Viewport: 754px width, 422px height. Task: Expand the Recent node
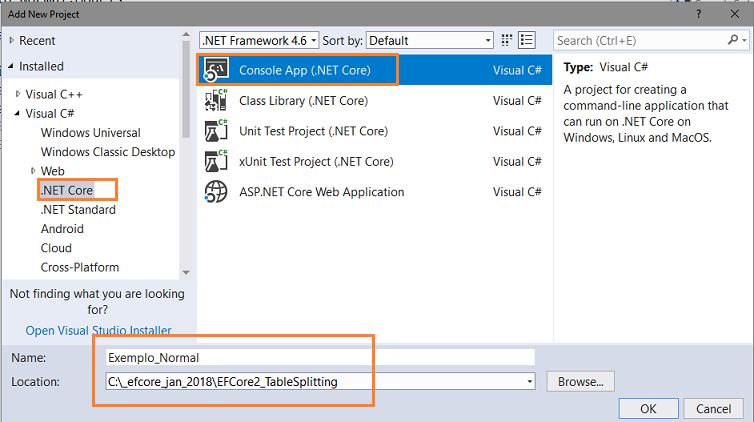[12, 40]
